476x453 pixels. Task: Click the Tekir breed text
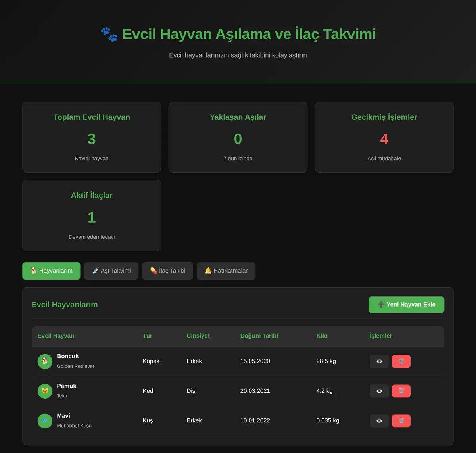pyautogui.click(x=62, y=396)
